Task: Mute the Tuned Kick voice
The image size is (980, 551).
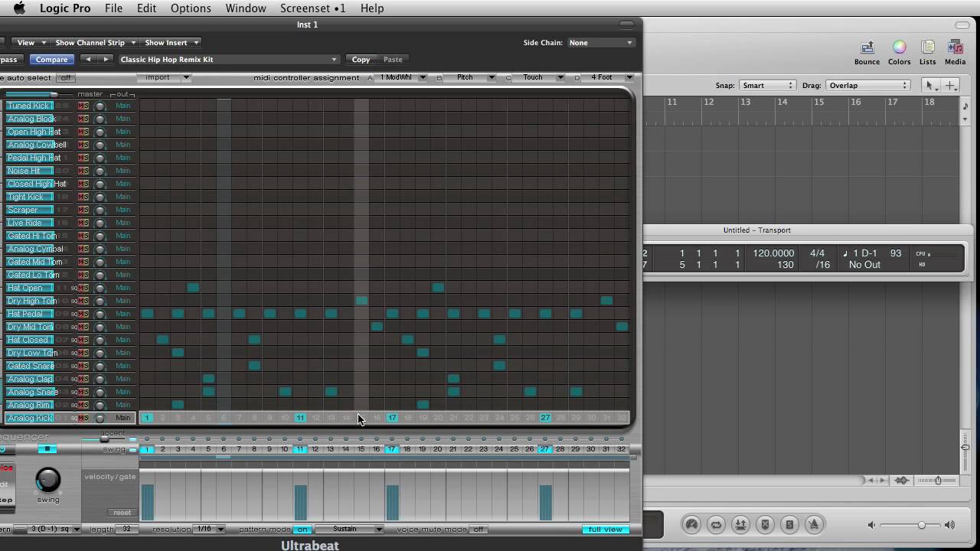Action: click(x=80, y=106)
